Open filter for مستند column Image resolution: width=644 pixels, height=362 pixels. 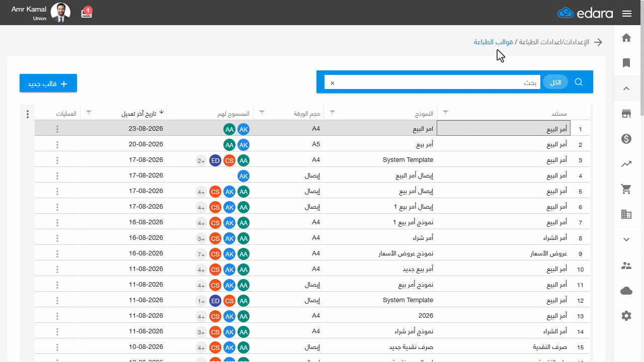[x=445, y=112]
